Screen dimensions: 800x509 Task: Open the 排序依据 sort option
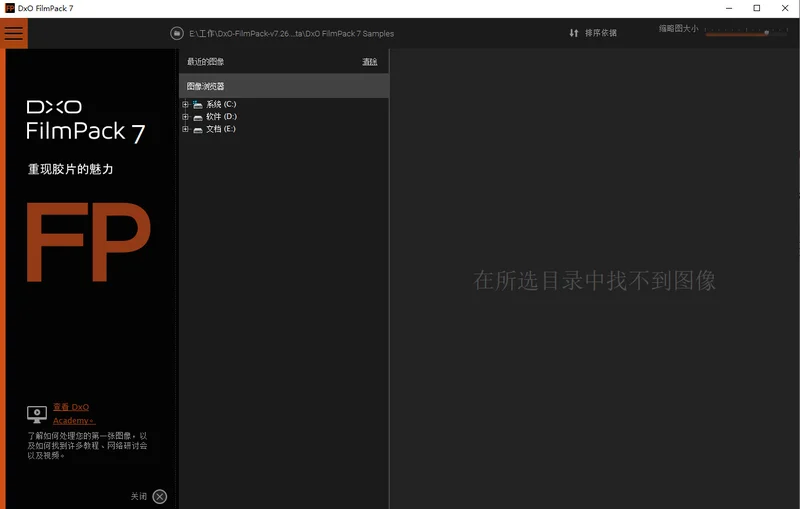pos(601,33)
